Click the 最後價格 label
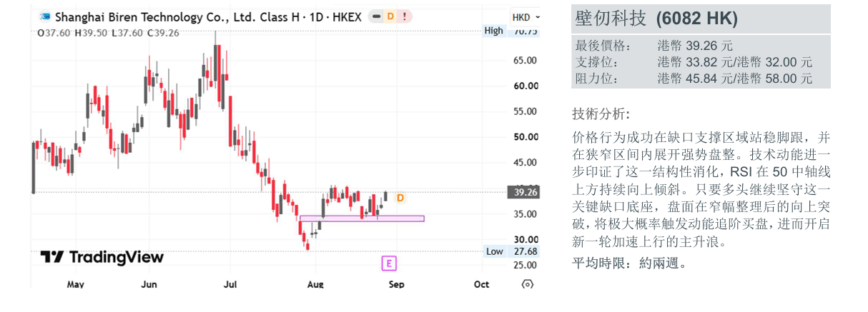 coord(603,46)
